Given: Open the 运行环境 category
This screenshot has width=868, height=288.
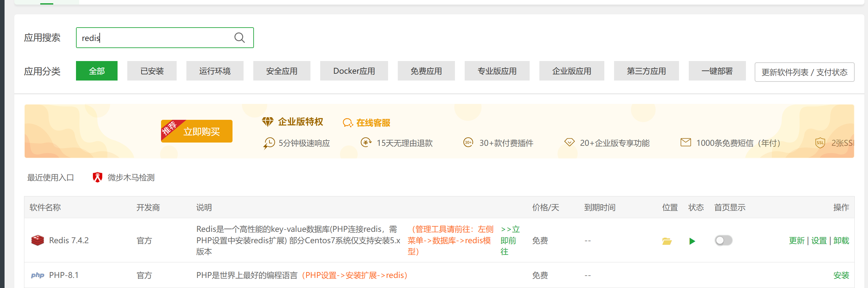Looking at the screenshot, I should coord(215,71).
